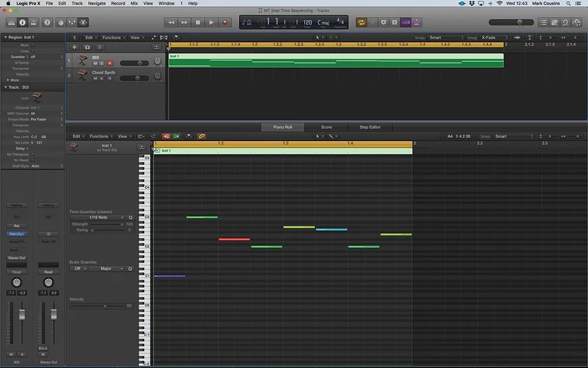Viewport: 588px width, 368px height.
Task: Click the global solo S button above tracks
Action: click(x=99, y=47)
